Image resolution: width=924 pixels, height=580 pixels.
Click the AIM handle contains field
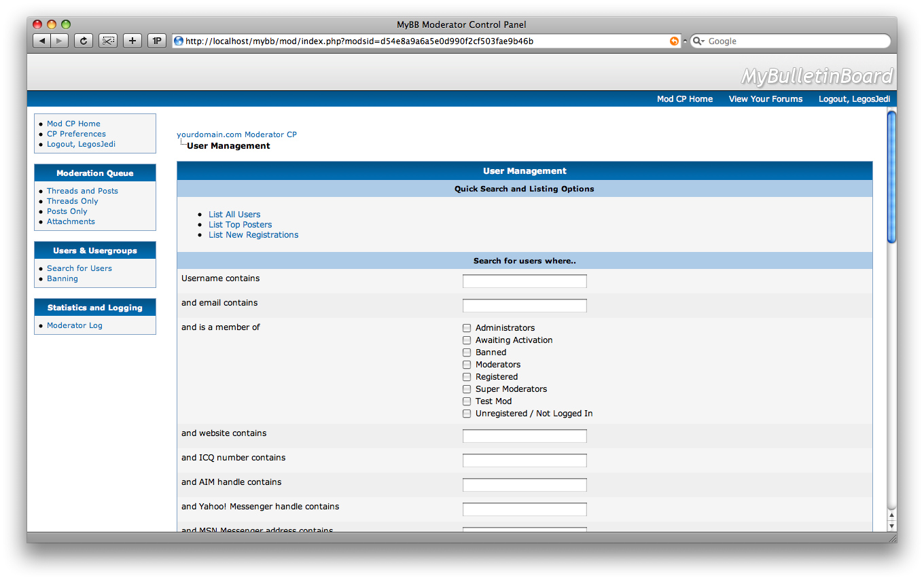coord(525,485)
